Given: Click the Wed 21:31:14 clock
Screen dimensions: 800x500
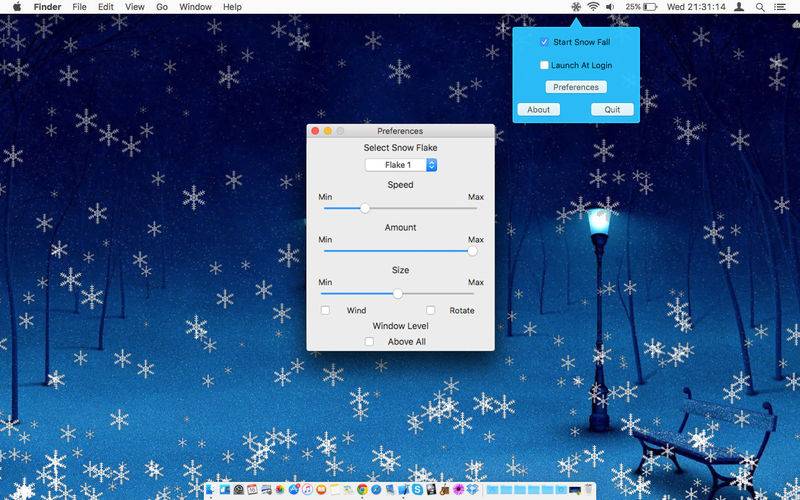Looking at the screenshot, I should tap(696, 7).
